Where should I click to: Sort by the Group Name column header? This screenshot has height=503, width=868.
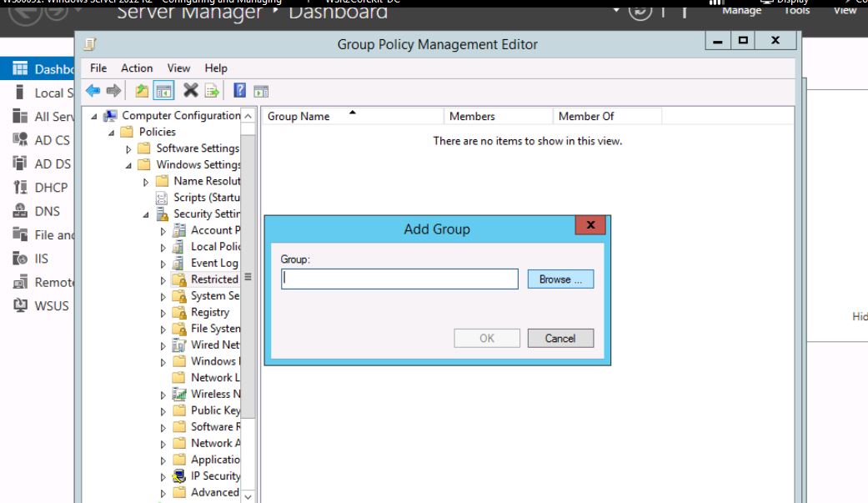point(299,117)
